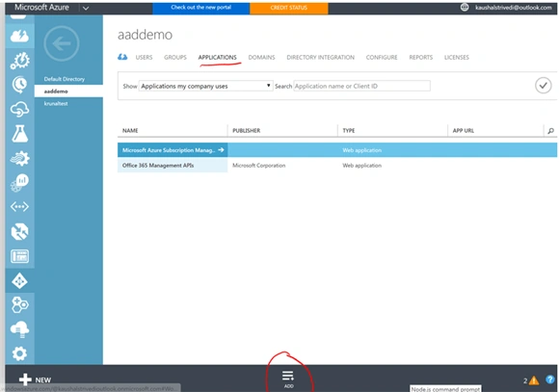559x392 pixels.
Task: Open the networks arrows dots icon in sidebar
Action: 19,207
